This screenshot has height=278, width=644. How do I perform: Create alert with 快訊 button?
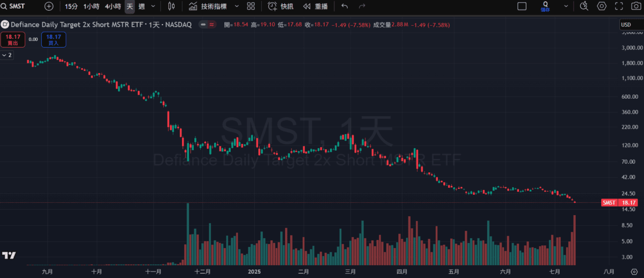281,6
